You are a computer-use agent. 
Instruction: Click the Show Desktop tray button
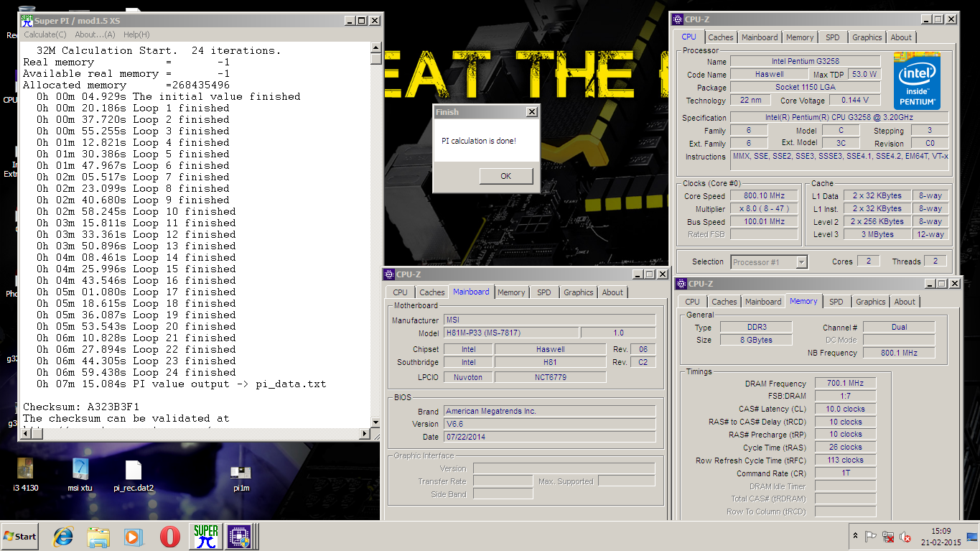pyautogui.click(x=972, y=536)
